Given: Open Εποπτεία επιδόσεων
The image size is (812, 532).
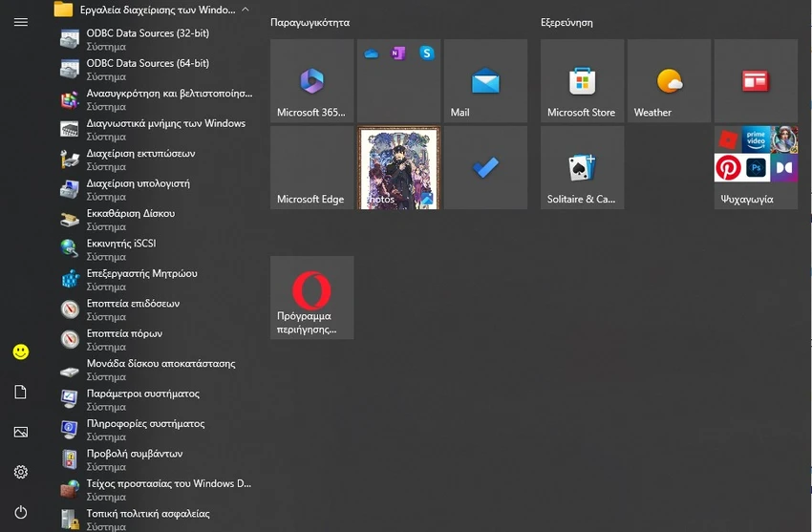Looking at the screenshot, I should 156,309.
